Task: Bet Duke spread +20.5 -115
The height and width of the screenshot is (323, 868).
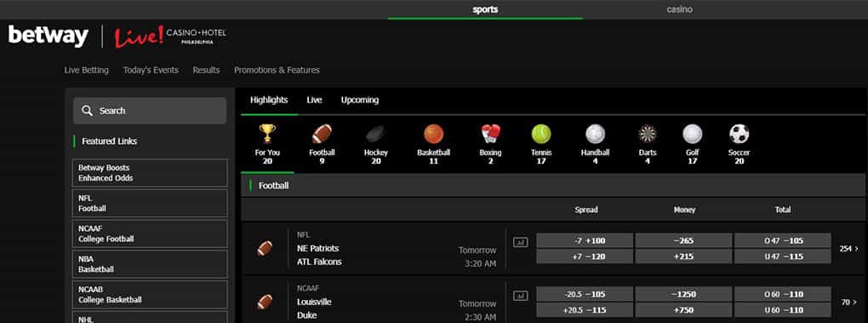Action: (x=585, y=309)
